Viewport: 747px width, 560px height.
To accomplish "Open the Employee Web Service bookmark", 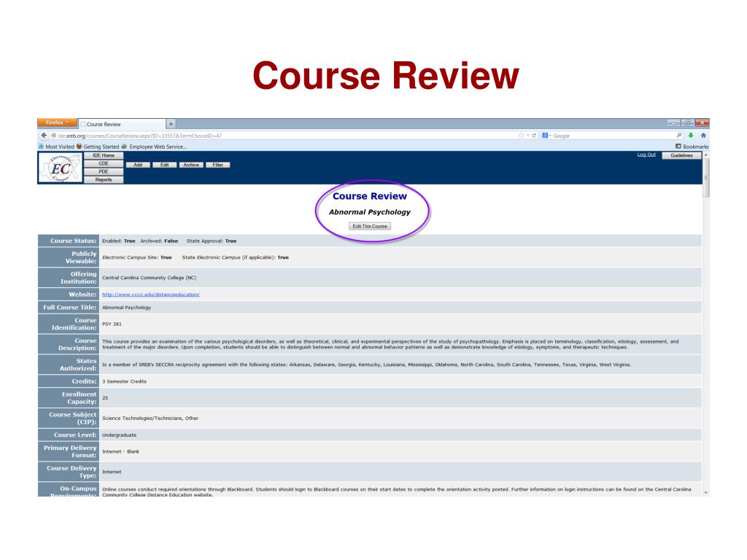I will click(154, 147).
